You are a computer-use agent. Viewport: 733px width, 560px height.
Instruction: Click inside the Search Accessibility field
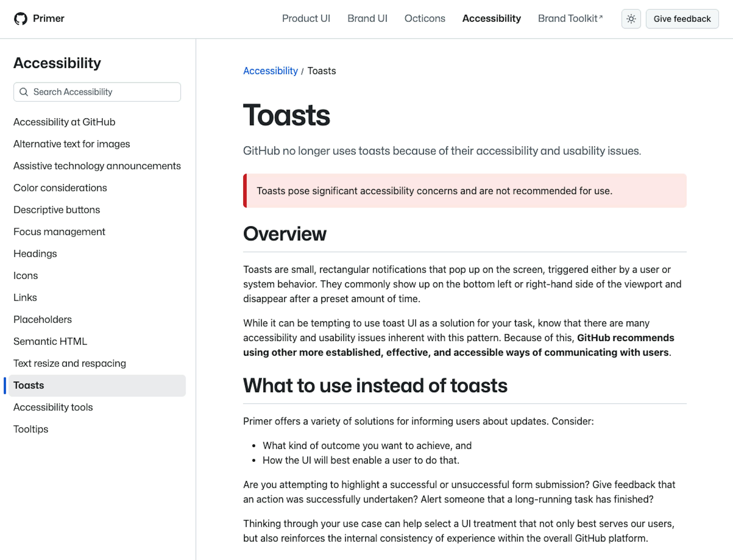click(x=97, y=92)
